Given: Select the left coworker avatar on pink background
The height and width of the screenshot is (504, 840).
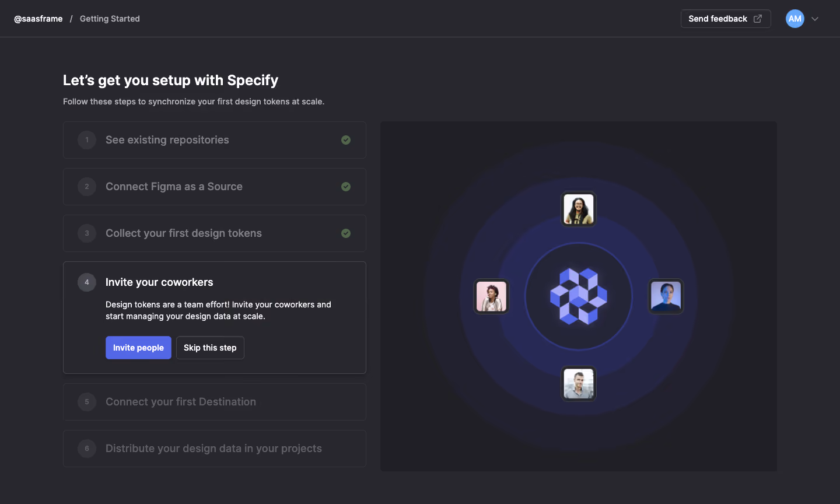Looking at the screenshot, I should click(491, 296).
